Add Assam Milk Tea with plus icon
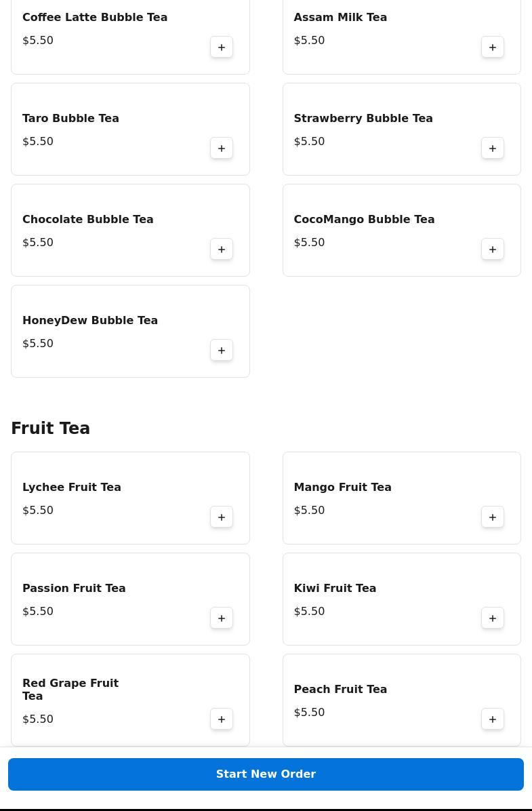This screenshot has width=532, height=811. 493,47
